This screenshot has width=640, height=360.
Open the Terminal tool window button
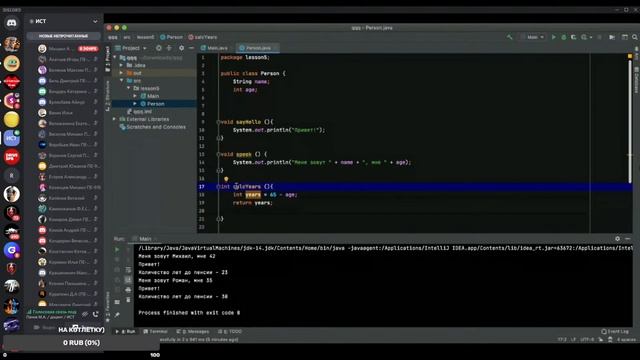[156, 331]
